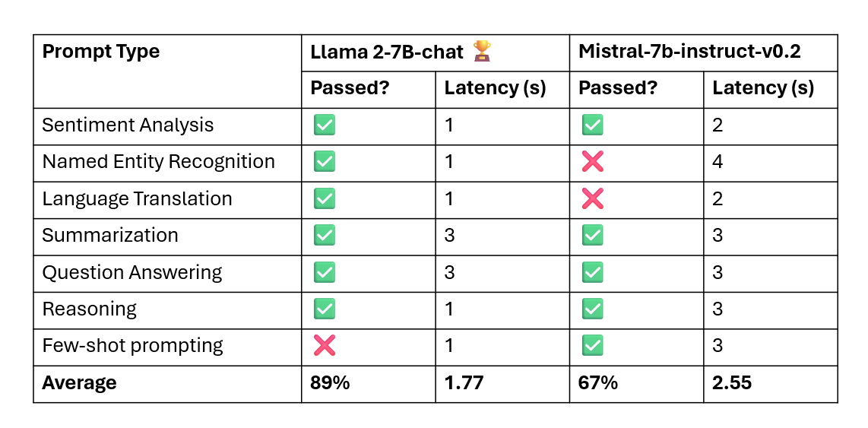Image resolution: width=868 pixels, height=428 pixels.
Task: Click Llama's green check for Summarization
Action: click(x=324, y=236)
